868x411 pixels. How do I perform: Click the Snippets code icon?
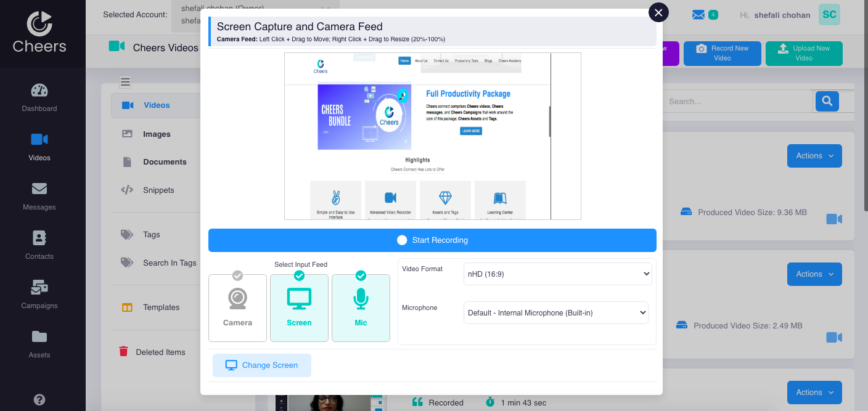coord(127,190)
